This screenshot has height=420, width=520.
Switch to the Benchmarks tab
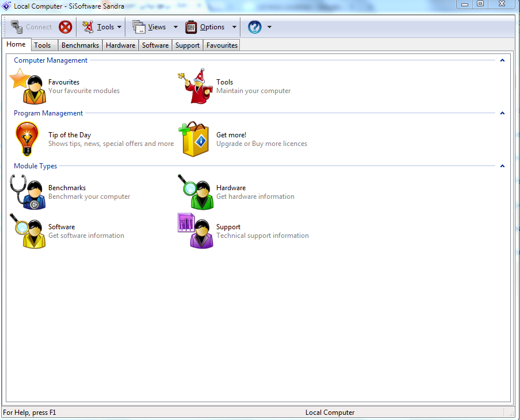pos(81,45)
